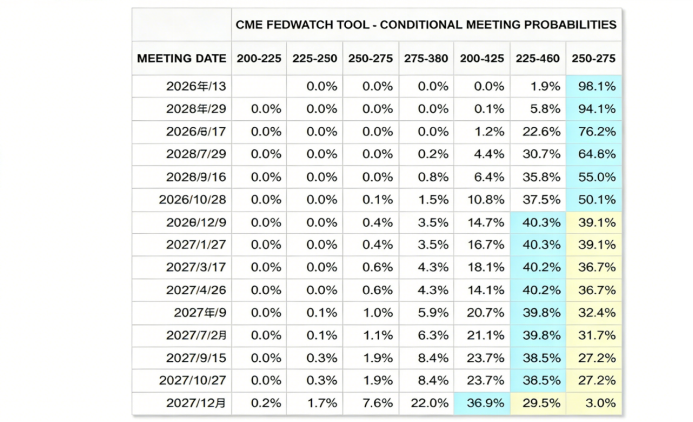Select the 2027/1/27 meeting date cell
This screenshot has width=693, height=422.
click(198, 244)
